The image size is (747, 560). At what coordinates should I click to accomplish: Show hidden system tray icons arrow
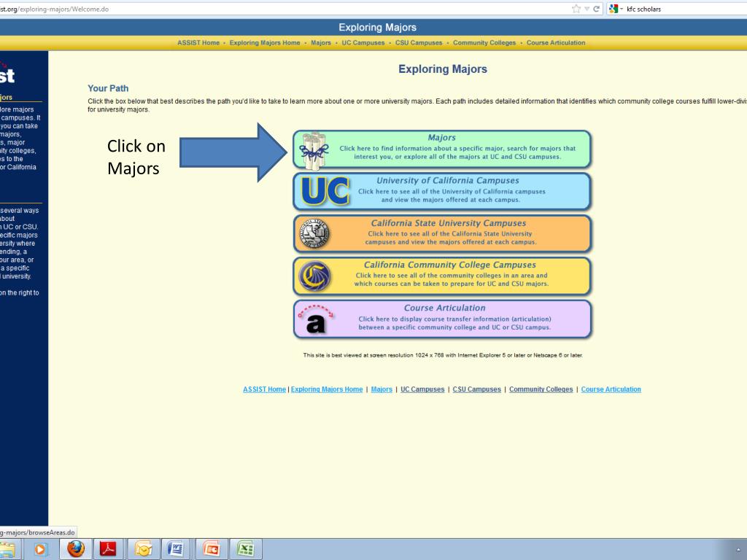[x=739, y=551]
